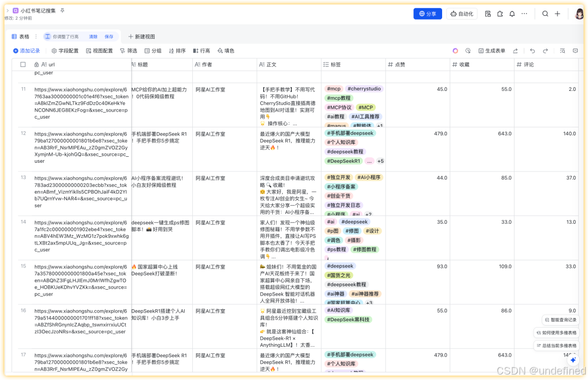Open 视图配置 view settings
The width and height of the screenshot is (588, 380).
[100, 51]
